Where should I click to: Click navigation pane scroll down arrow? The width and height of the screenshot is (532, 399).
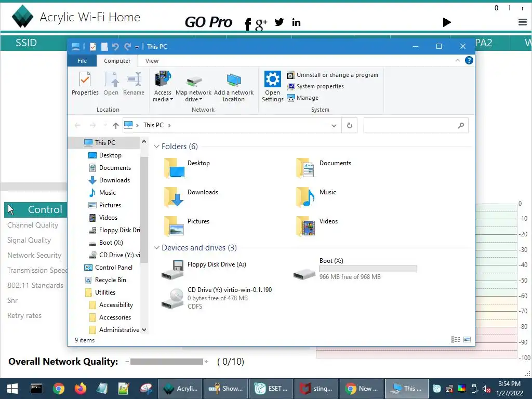click(x=144, y=330)
